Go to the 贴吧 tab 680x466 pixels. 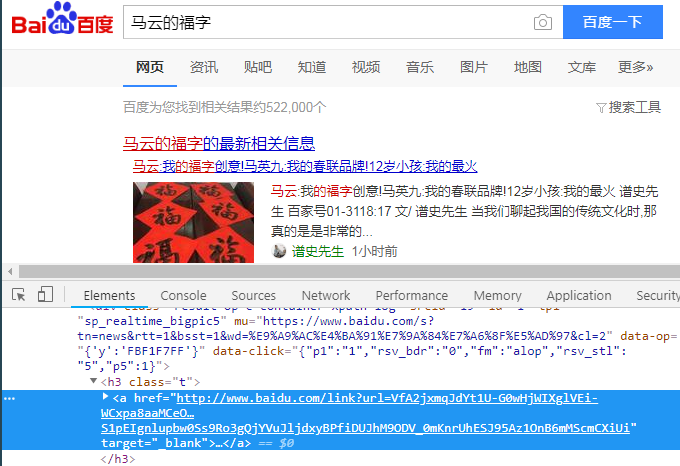pyautogui.click(x=257, y=67)
